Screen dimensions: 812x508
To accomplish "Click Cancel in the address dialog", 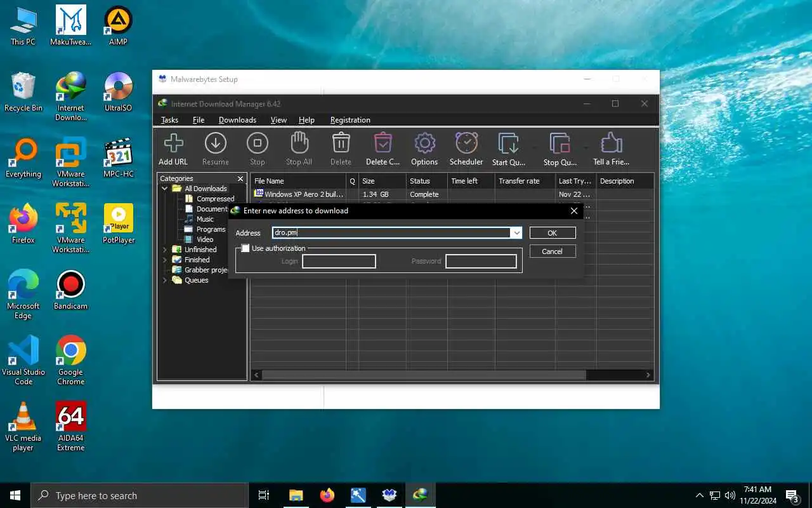I will [x=552, y=251].
